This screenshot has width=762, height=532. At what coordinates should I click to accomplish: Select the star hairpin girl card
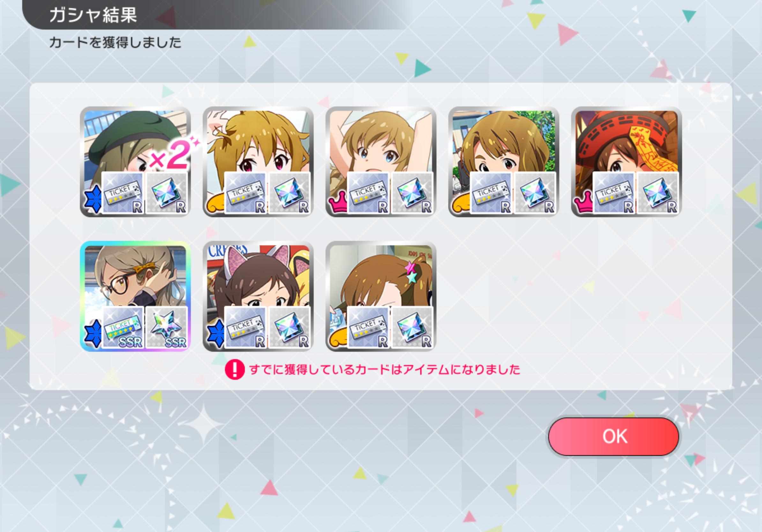tap(381, 296)
